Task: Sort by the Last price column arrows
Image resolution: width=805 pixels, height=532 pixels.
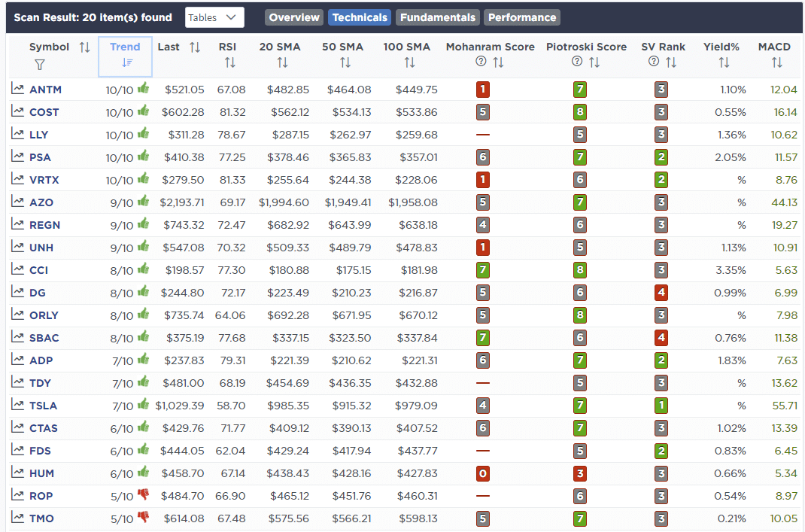Action: [195, 47]
